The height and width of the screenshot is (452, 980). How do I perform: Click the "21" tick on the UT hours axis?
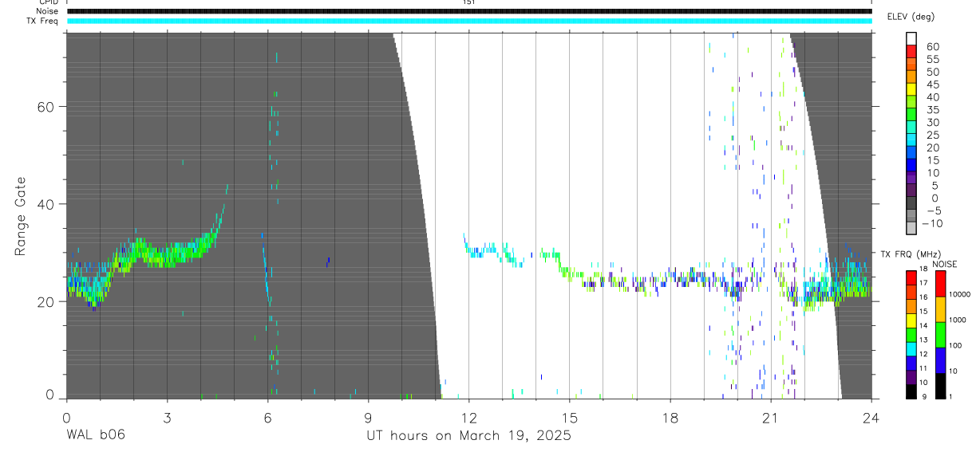coord(770,417)
